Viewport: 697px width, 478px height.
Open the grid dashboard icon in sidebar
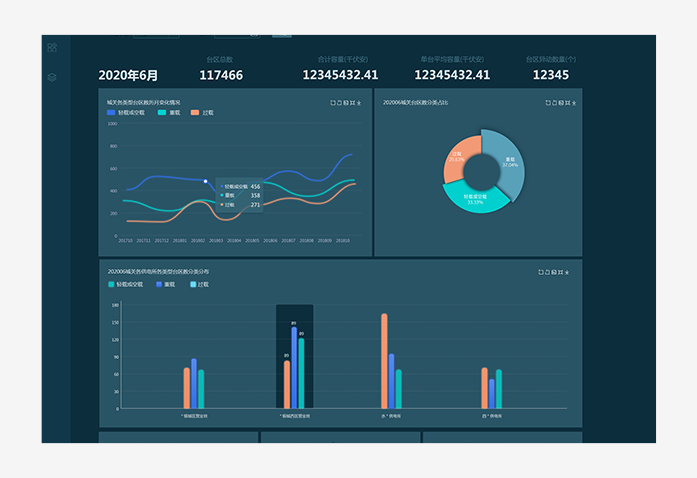point(52,47)
